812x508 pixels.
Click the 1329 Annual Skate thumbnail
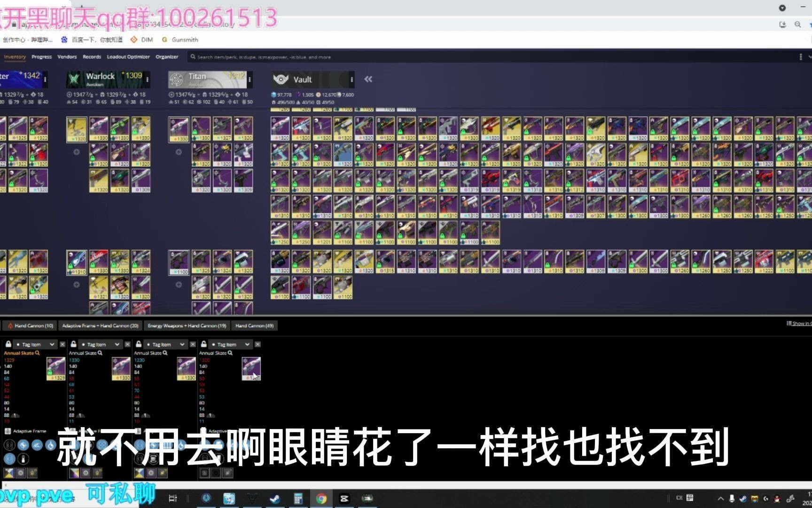[56, 369]
